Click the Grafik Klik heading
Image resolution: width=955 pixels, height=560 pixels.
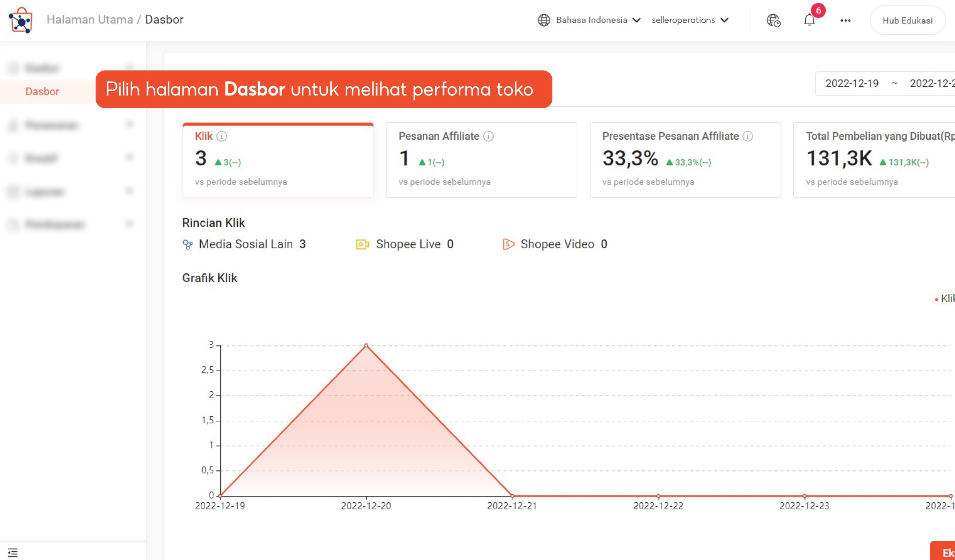(209, 278)
